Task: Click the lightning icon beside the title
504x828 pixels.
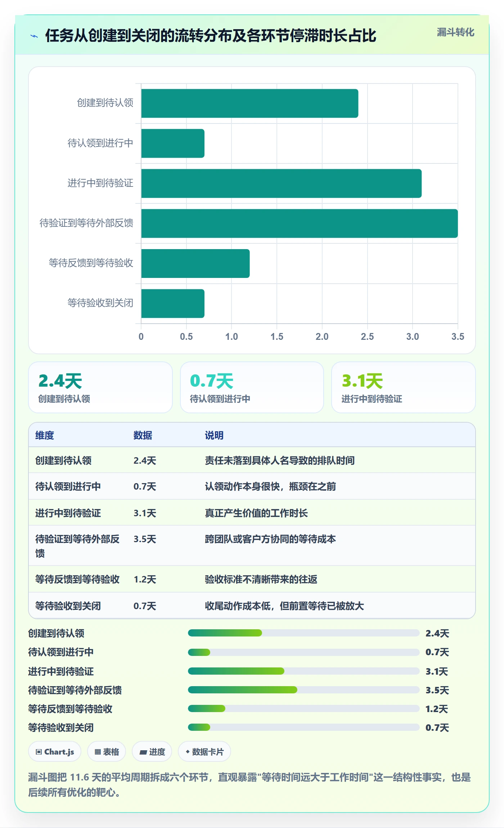Action: (34, 36)
